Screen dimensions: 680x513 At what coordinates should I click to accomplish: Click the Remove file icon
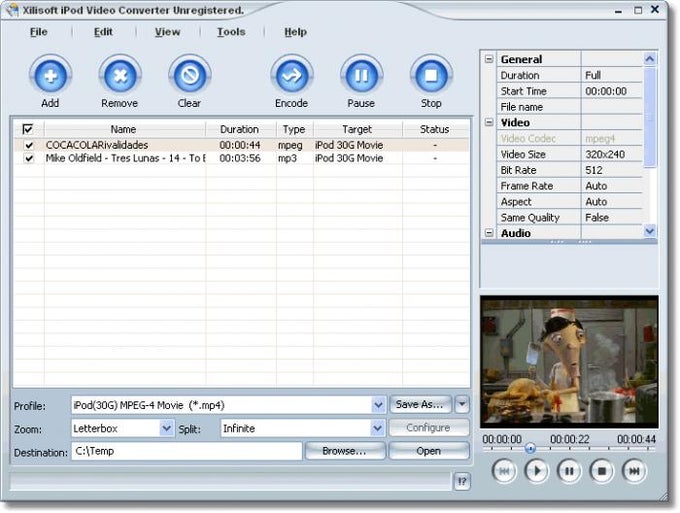click(120, 76)
